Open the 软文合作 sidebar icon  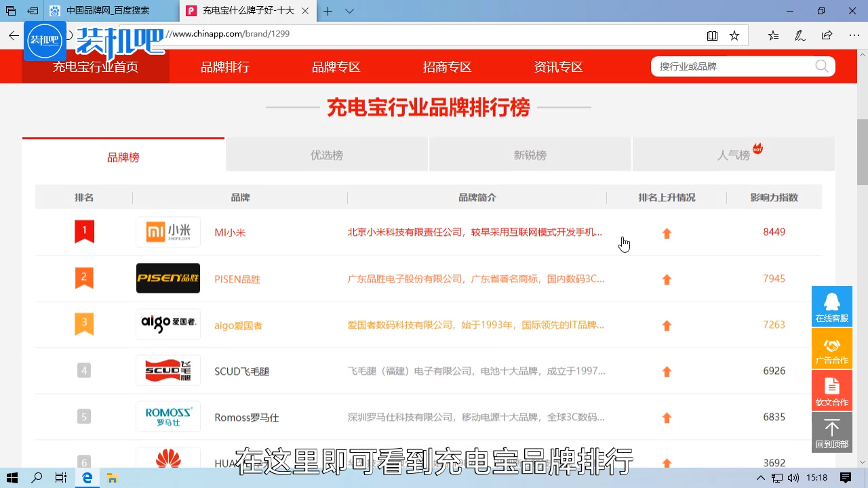pos(831,390)
